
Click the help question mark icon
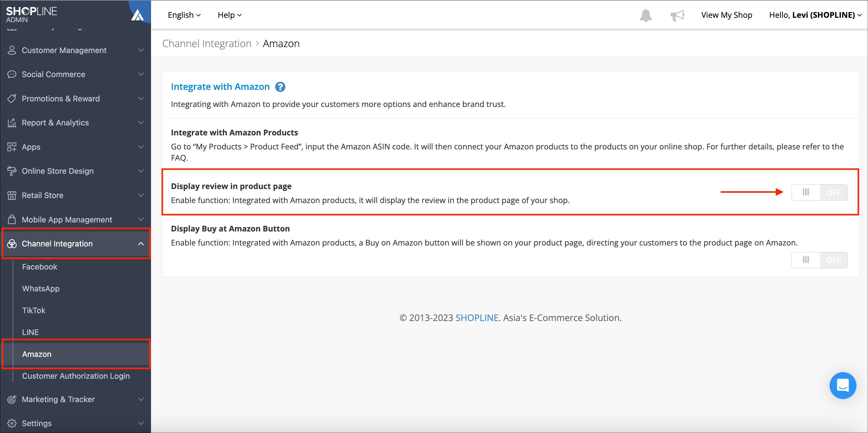click(x=280, y=87)
